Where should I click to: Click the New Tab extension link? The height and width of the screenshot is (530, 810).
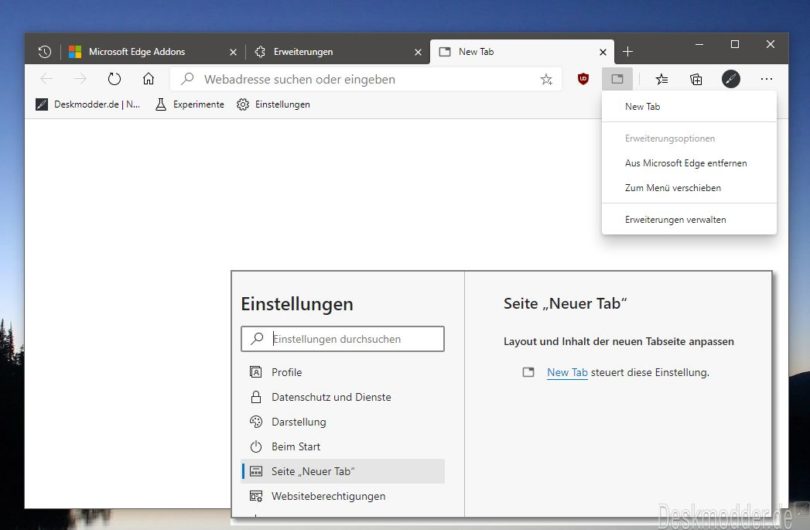(567, 372)
